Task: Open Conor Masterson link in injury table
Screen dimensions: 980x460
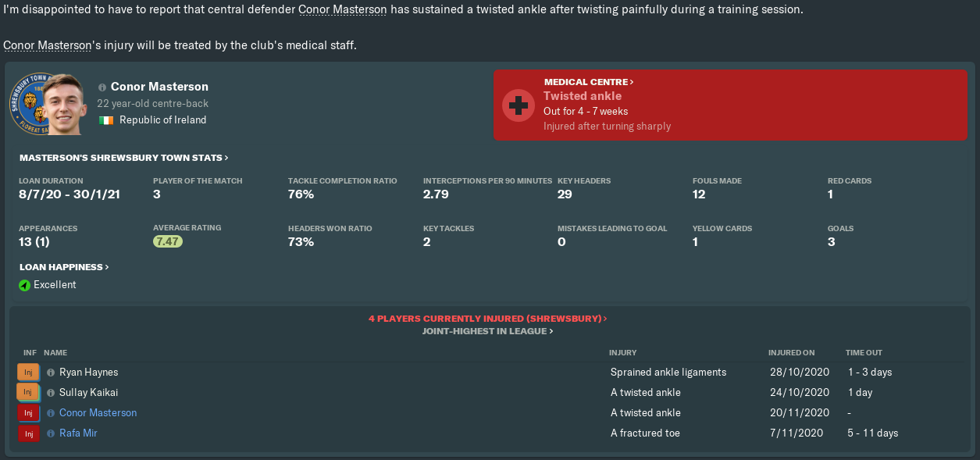Action: tap(98, 413)
